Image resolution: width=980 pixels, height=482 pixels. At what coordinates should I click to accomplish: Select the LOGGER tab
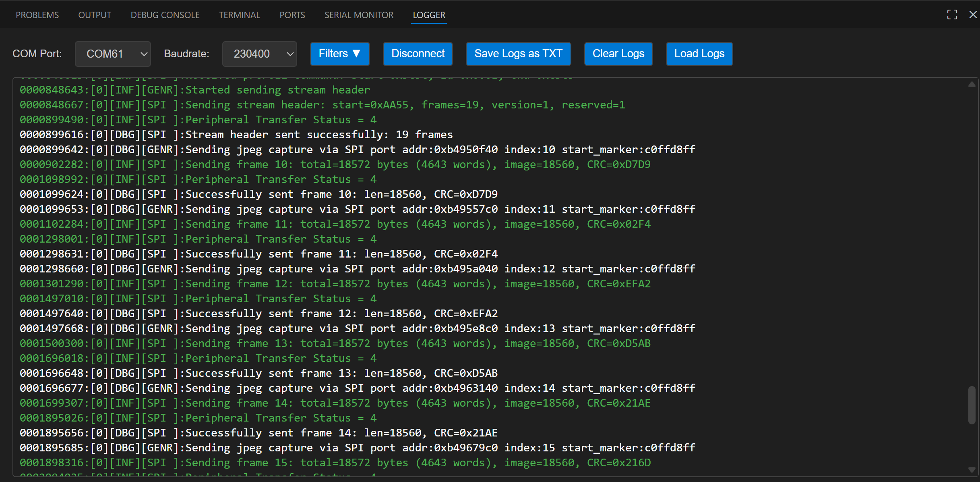click(429, 15)
